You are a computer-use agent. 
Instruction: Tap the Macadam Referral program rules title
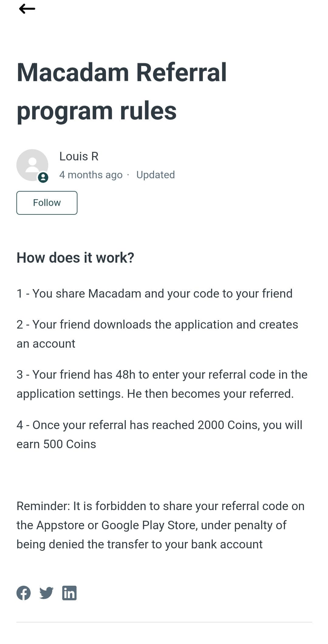tap(122, 91)
